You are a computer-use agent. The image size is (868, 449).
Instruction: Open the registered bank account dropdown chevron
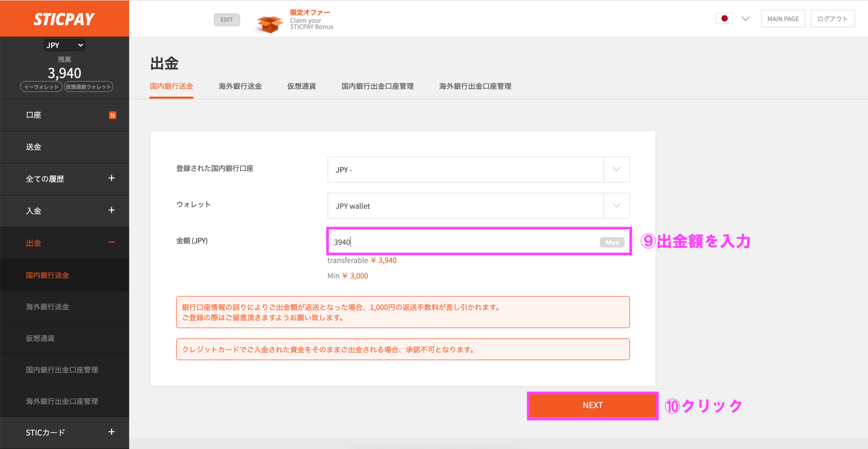617,170
